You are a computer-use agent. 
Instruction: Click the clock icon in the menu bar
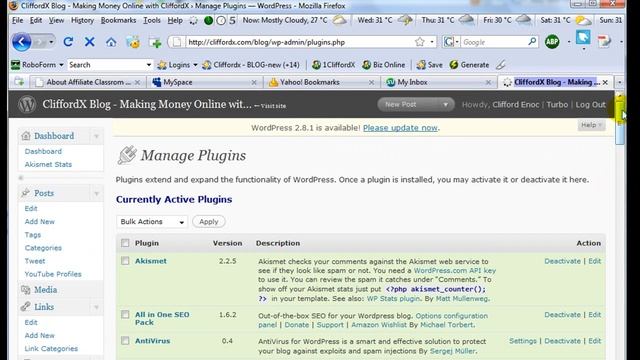click(x=221, y=20)
